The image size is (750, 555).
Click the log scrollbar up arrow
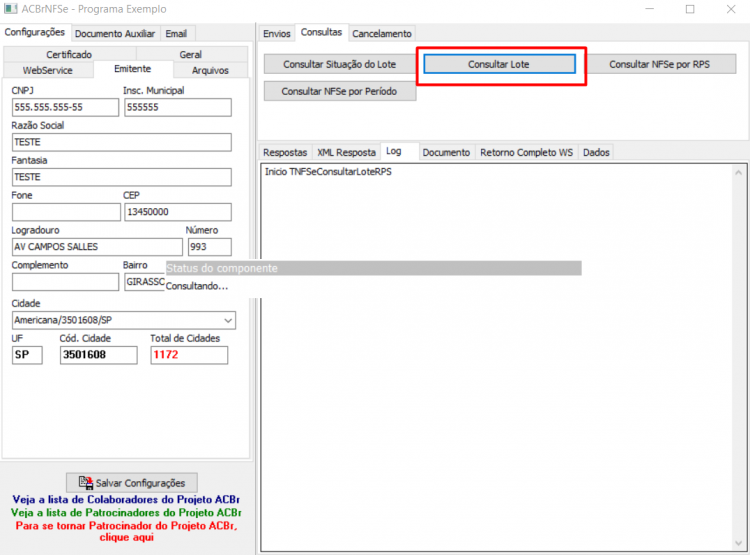click(739, 172)
